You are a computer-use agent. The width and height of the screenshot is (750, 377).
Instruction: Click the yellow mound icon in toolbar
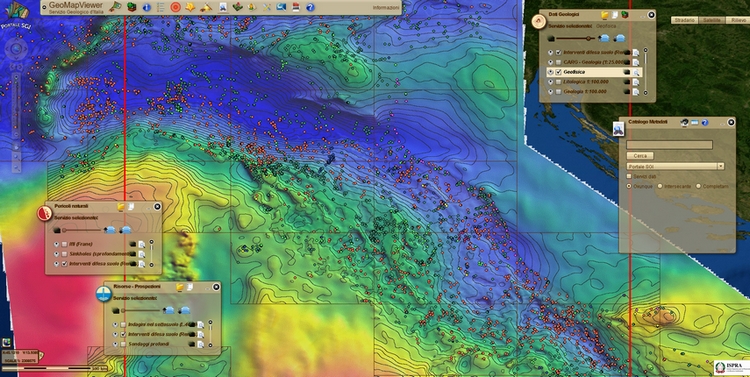click(207, 7)
